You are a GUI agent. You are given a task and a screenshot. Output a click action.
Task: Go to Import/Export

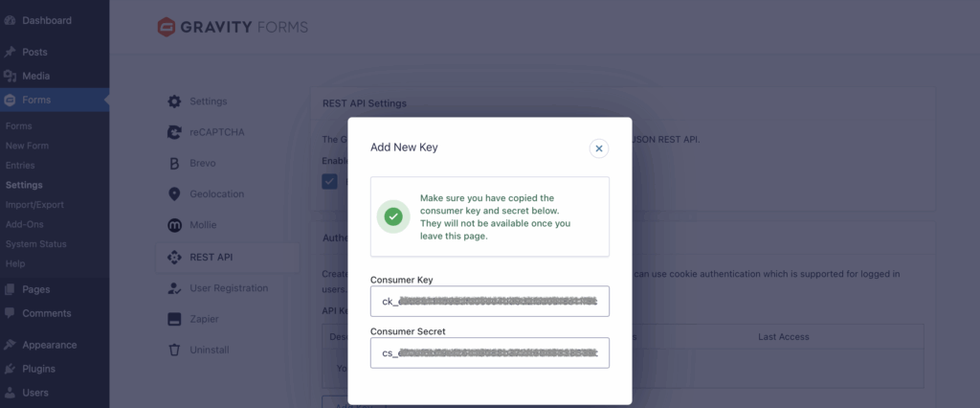34,205
